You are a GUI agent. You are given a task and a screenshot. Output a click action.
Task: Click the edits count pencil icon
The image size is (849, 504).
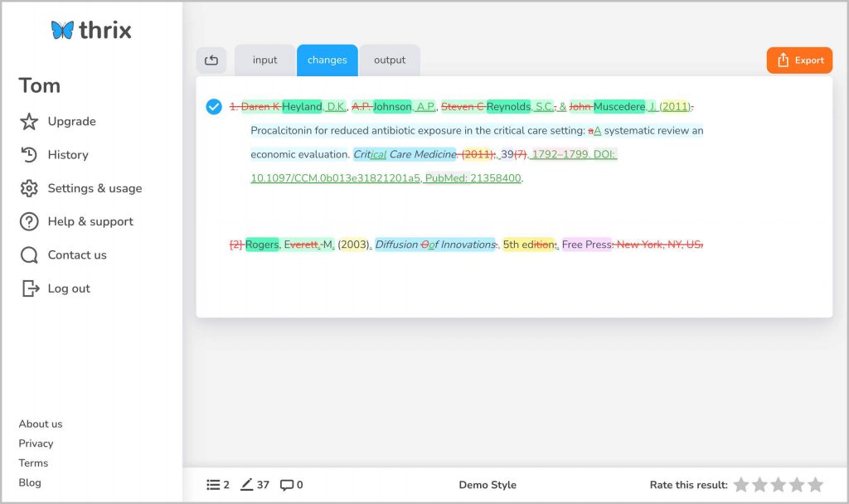point(246,485)
